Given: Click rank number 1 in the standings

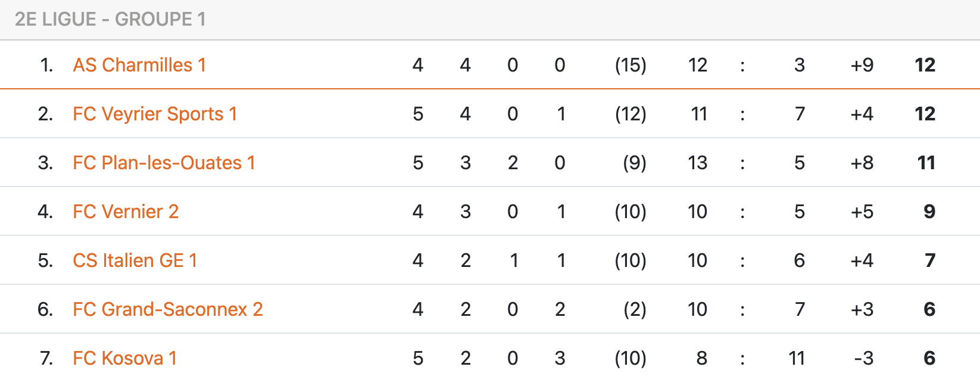Looking at the screenshot, I should [46, 65].
